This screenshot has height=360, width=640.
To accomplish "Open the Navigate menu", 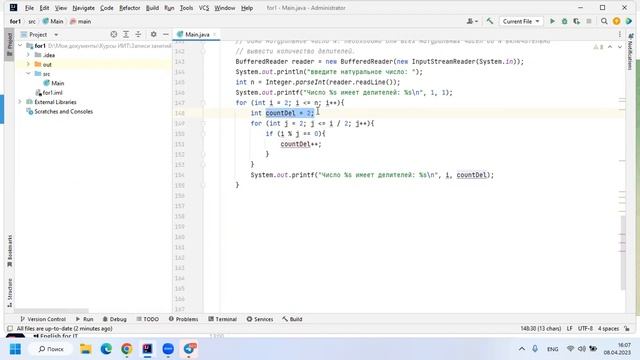I will pos(83,8).
